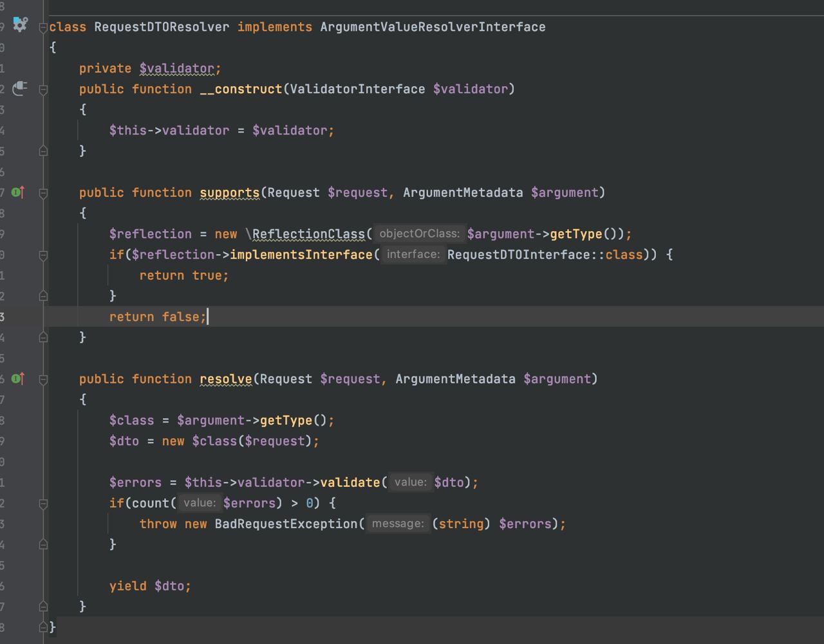Click $dto after the yield keyword

169,585
